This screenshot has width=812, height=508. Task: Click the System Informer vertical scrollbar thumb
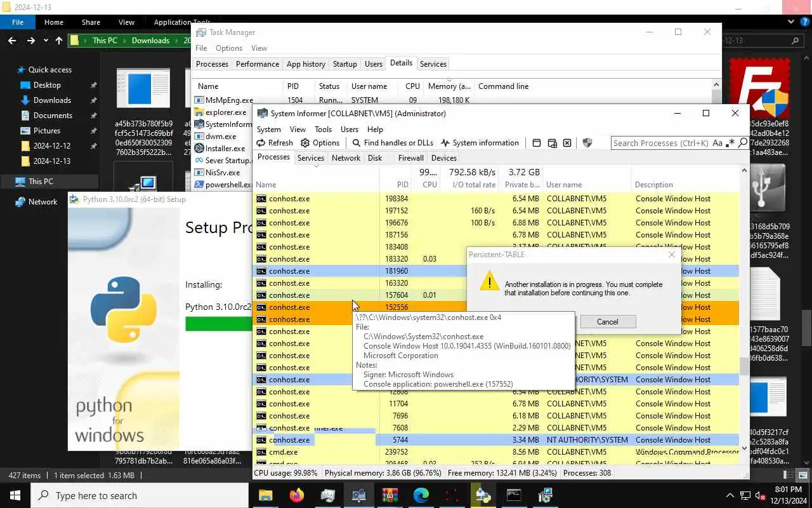click(744, 366)
